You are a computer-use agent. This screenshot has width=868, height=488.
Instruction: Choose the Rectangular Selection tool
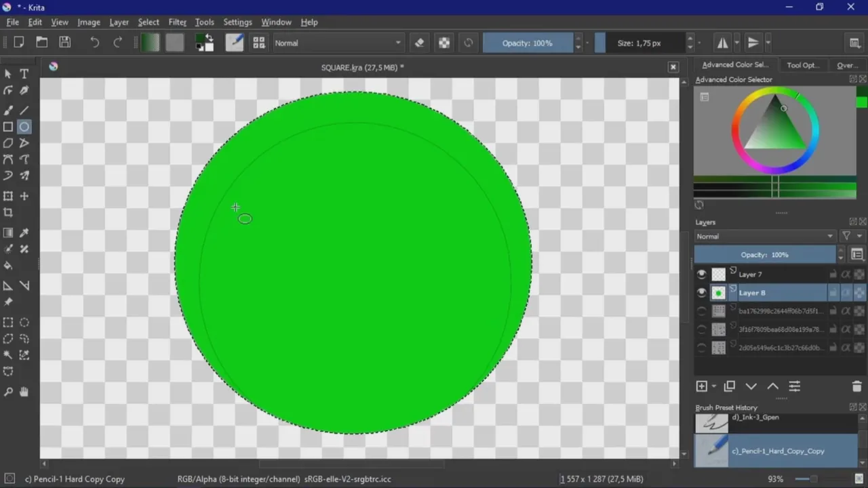coord(8,323)
